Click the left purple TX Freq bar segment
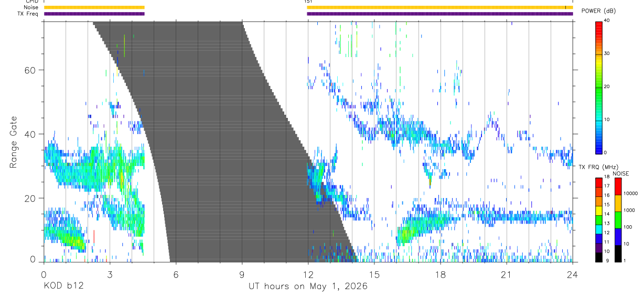The width and height of the screenshot is (644, 297). tap(94, 14)
